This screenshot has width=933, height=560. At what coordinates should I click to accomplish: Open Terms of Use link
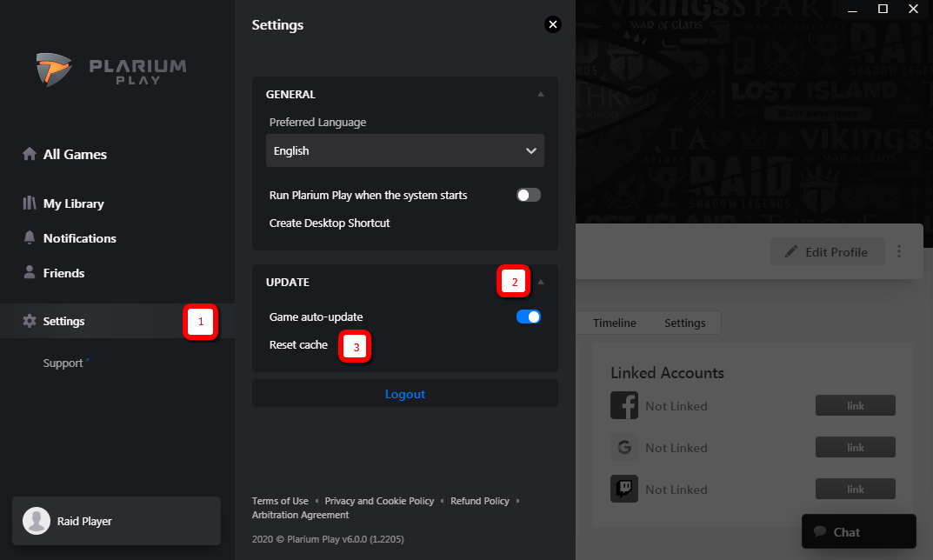pyautogui.click(x=280, y=501)
